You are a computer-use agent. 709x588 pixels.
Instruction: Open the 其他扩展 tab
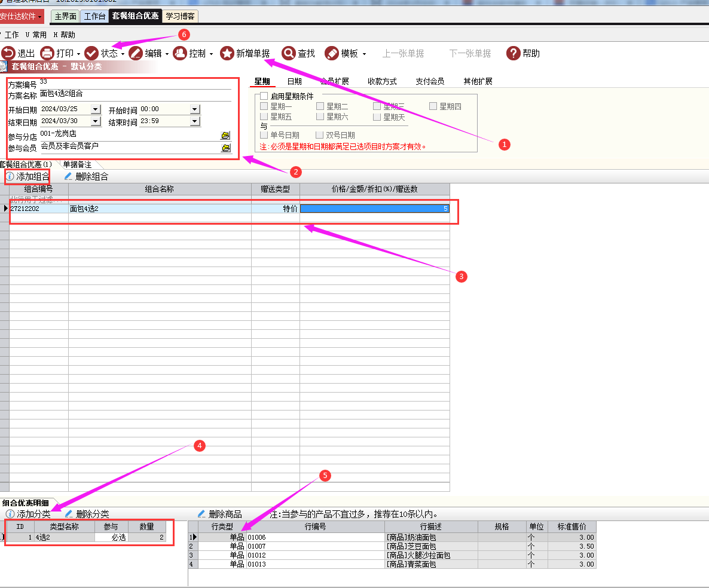[x=478, y=81]
